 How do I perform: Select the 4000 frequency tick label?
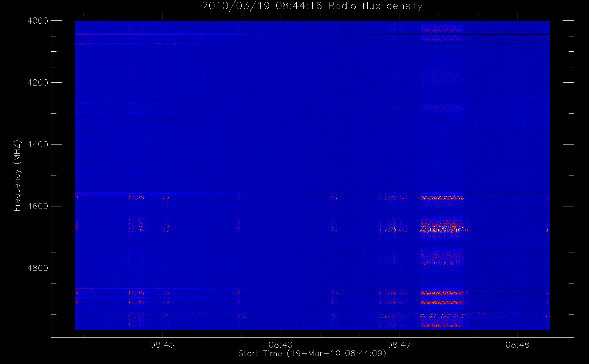(38, 21)
